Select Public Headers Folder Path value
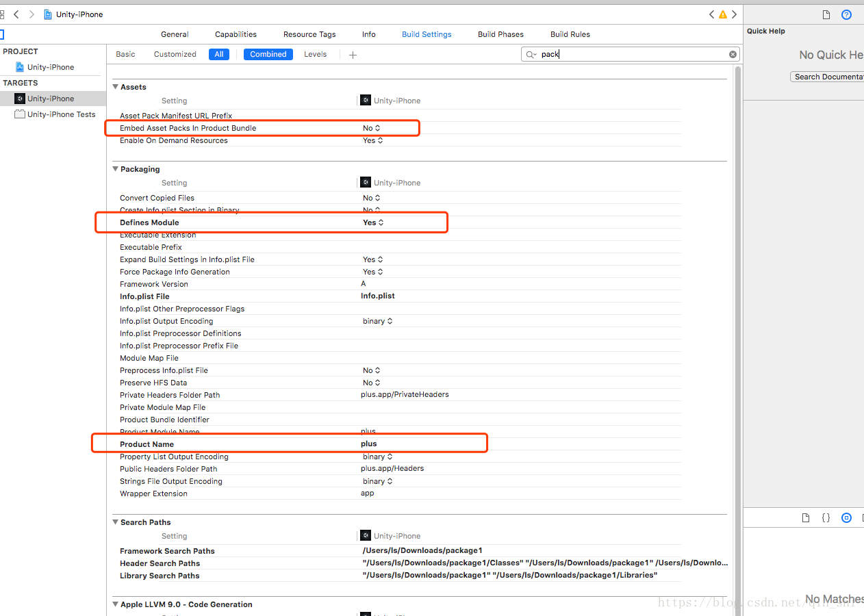Image resolution: width=864 pixels, height=616 pixels. 392,469
